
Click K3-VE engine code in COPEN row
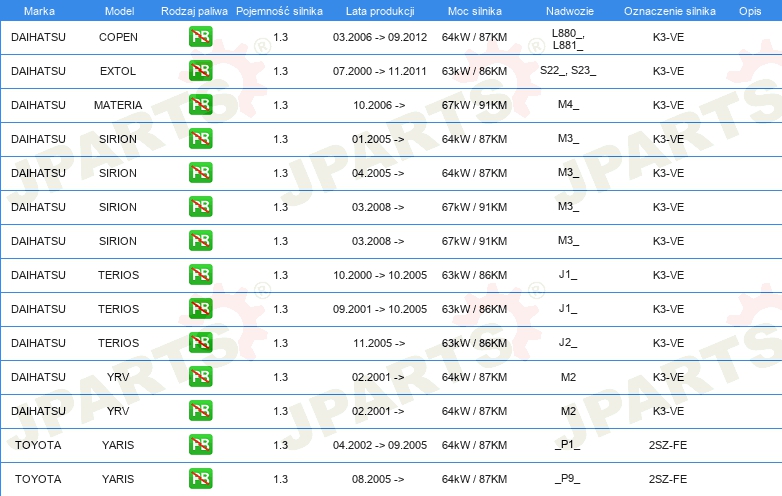click(x=668, y=37)
